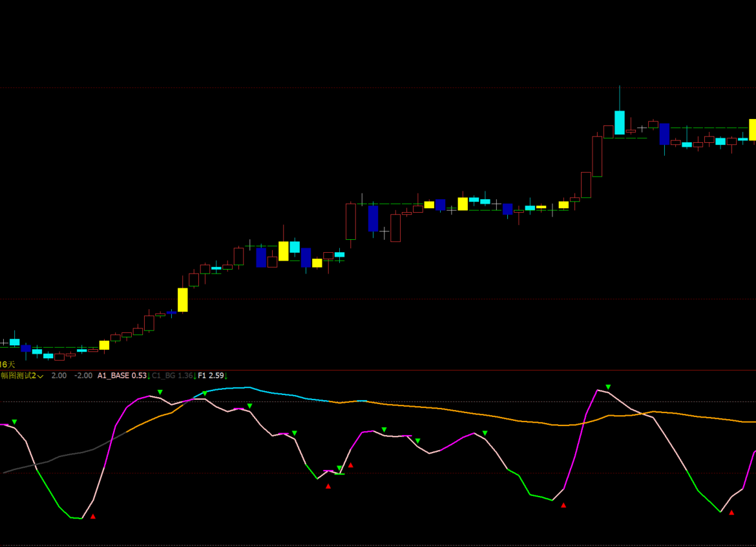Screen dimensions: 756x547
Task: Click the green arrow after C1_BG value
Action: click(x=195, y=376)
